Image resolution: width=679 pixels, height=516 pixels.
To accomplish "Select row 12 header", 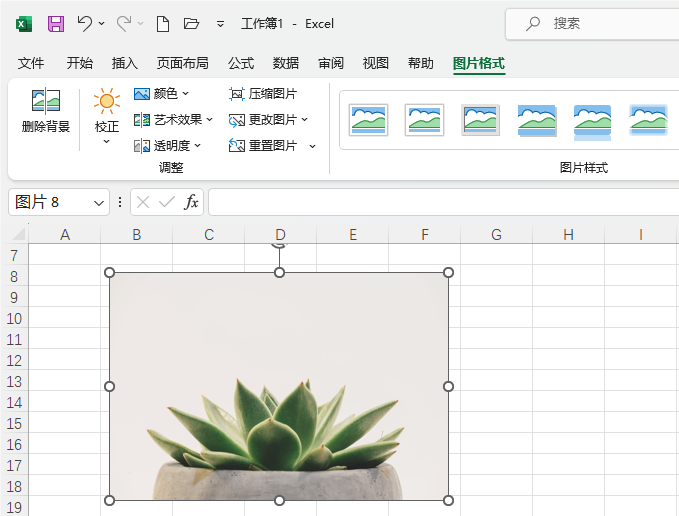I will coord(14,361).
